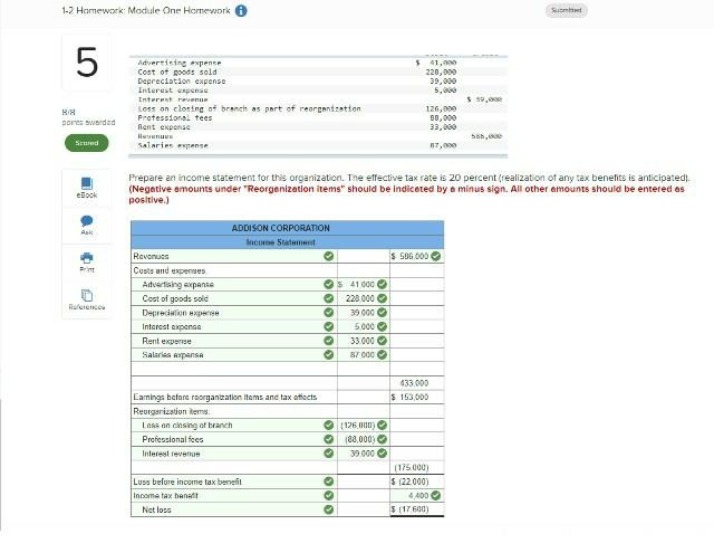Click check beside 87,000 amount

coord(382,354)
